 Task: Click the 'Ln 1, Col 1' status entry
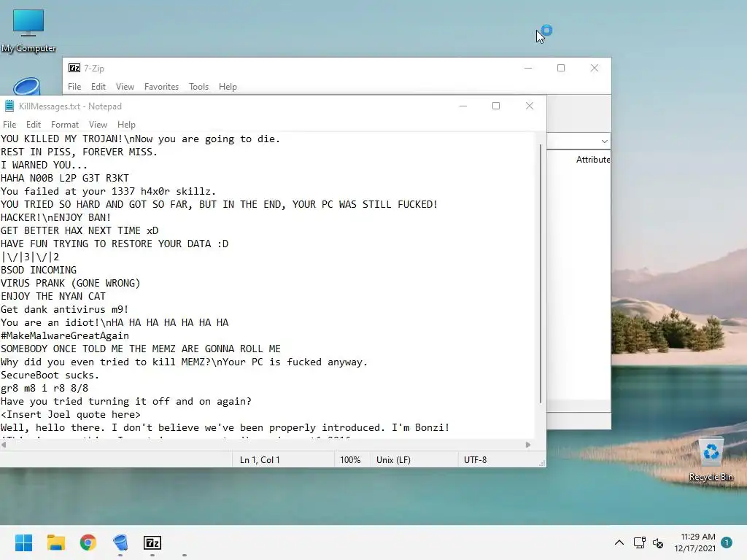260,460
